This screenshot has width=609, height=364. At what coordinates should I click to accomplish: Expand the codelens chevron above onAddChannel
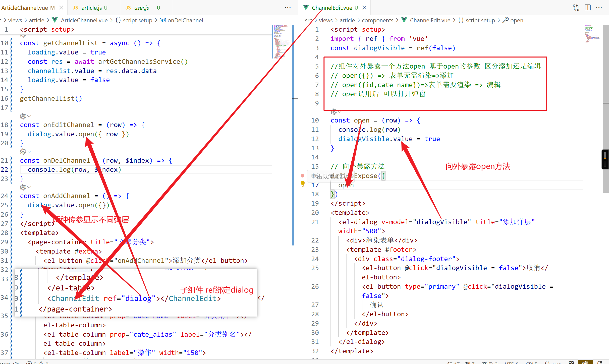29,187
